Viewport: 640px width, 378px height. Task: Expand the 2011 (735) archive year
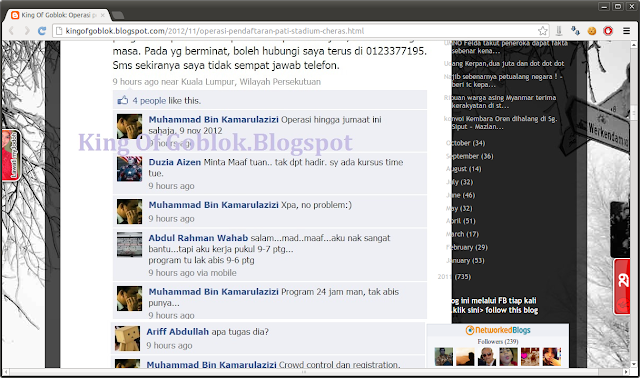point(454,277)
